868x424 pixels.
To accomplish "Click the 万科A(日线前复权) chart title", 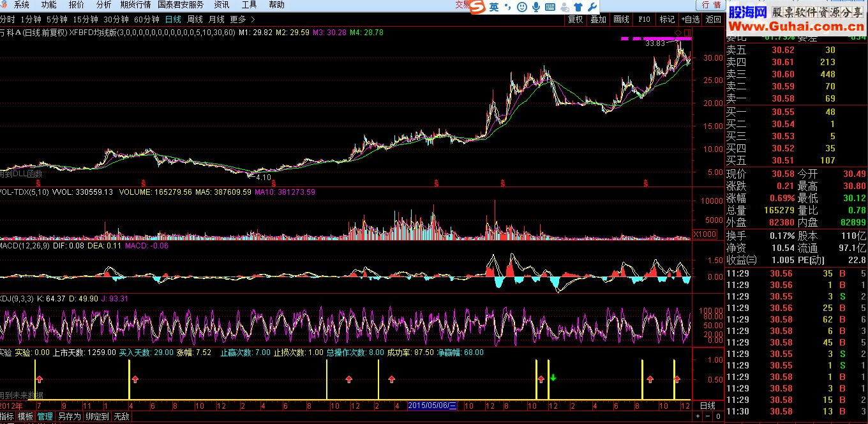I will (x=34, y=32).
